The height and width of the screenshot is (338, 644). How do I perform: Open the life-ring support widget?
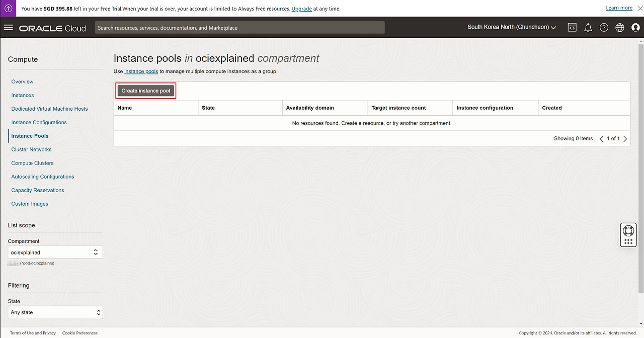628,235
